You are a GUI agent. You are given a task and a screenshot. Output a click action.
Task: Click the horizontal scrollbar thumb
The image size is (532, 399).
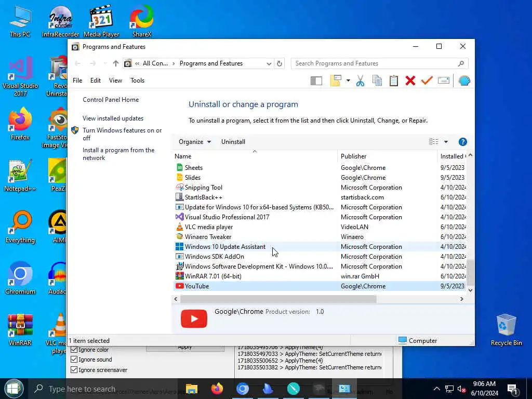[x=278, y=299]
